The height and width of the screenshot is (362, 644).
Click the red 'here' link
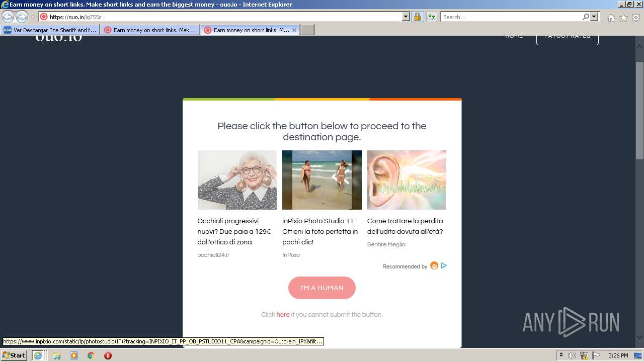[x=283, y=315]
